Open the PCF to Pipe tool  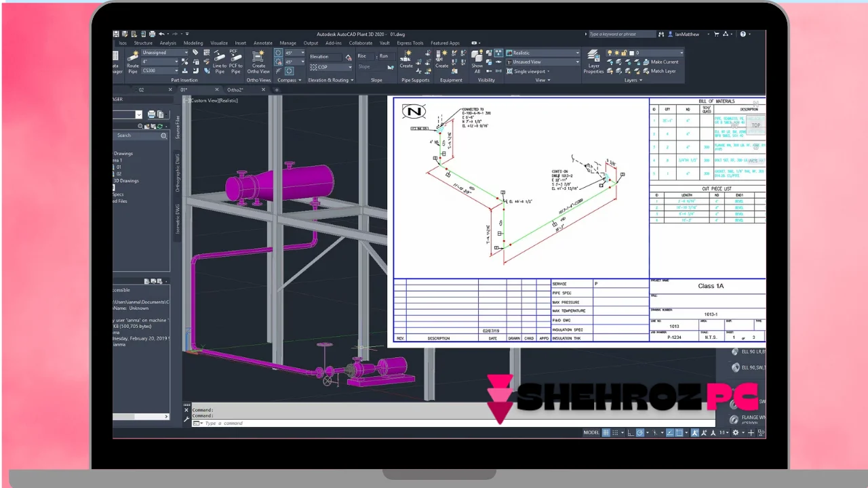[x=235, y=61]
